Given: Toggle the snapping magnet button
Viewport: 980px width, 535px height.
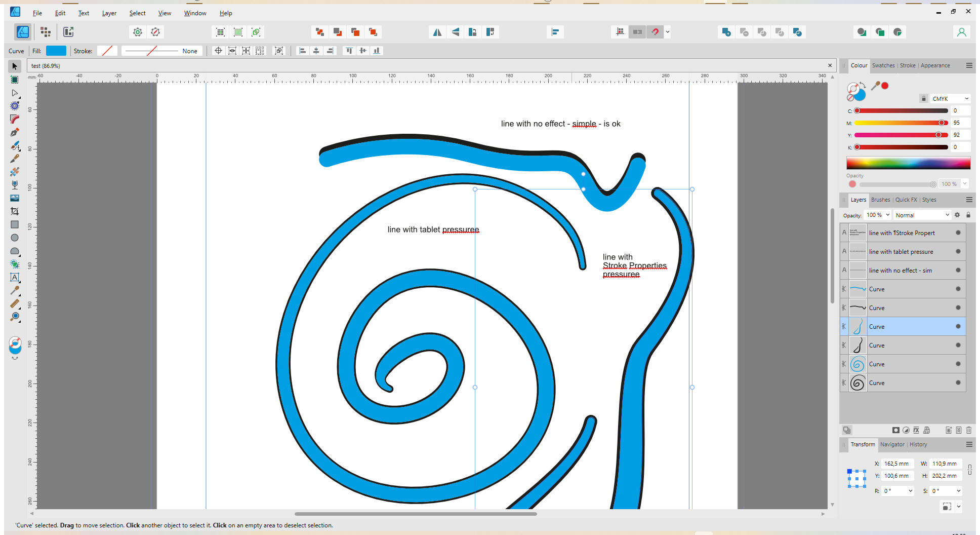Looking at the screenshot, I should [655, 32].
